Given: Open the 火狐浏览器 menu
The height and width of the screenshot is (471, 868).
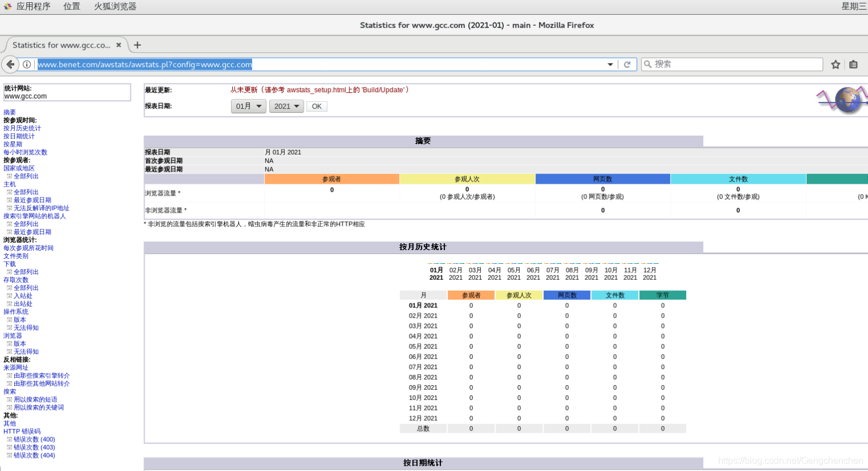Looking at the screenshot, I should click(x=115, y=6).
